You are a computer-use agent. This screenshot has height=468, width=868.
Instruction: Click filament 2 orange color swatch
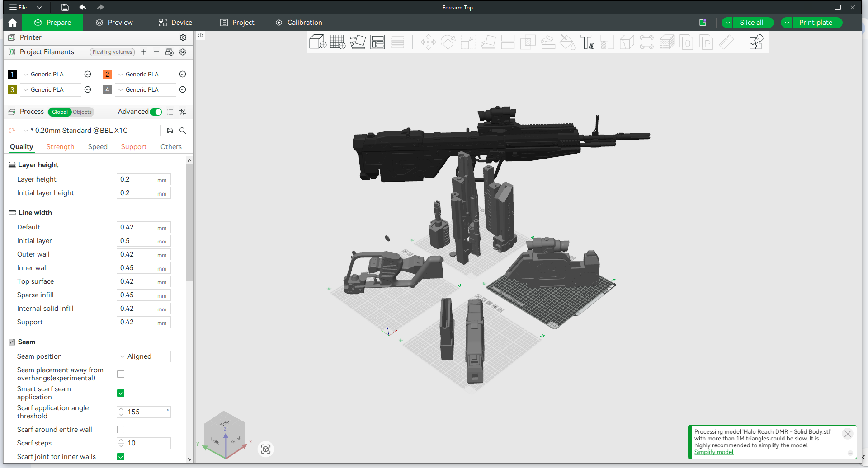107,74
